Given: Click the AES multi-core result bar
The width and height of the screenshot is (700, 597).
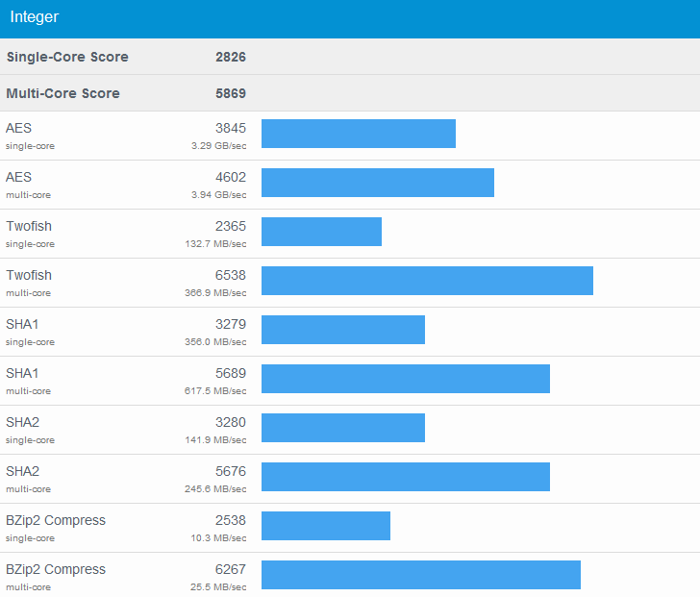Looking at the screenshot, I should [377, 183].
